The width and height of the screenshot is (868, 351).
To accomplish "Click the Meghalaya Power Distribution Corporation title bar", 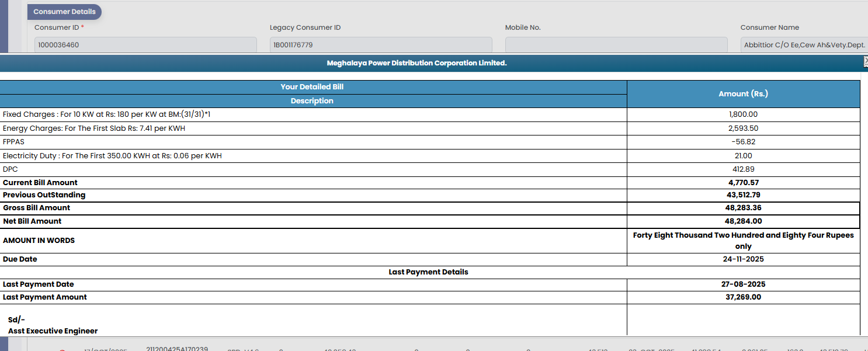I will 416,63.
